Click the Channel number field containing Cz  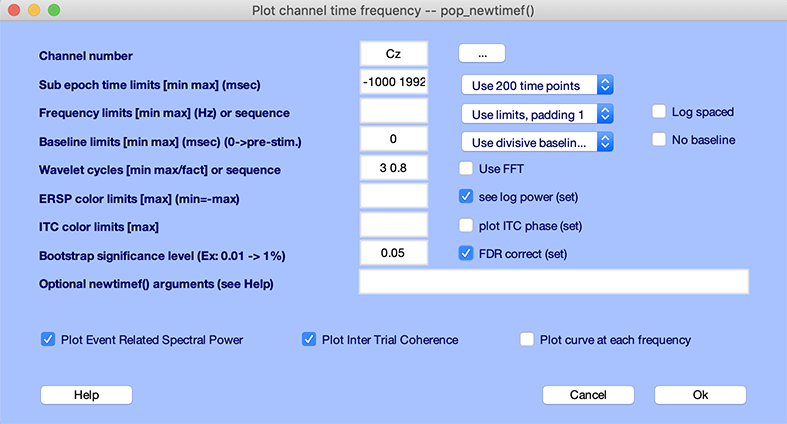(x=393, y=54)
